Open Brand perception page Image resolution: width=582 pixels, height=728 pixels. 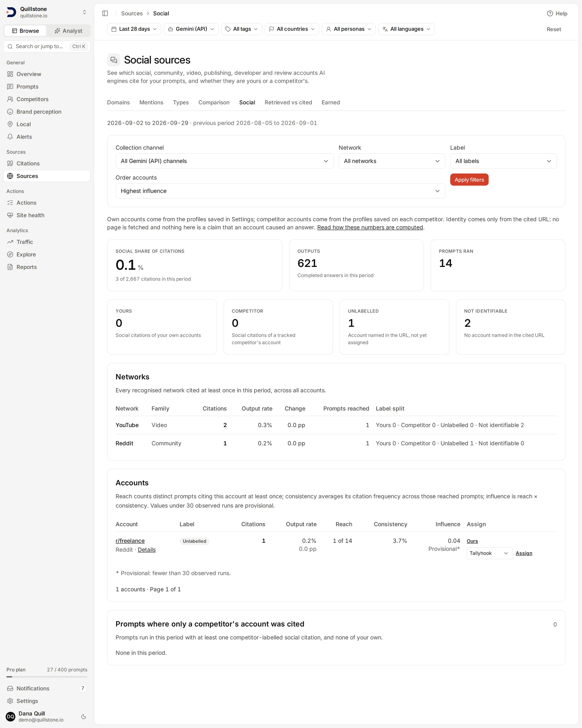[47, 112]
